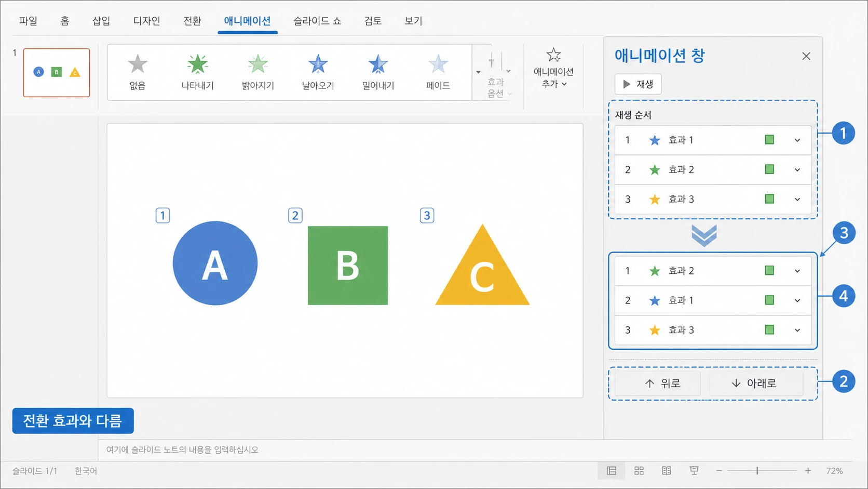Close the 애니메이션 창 pane

pyautogui.click(x=806, y=56)
